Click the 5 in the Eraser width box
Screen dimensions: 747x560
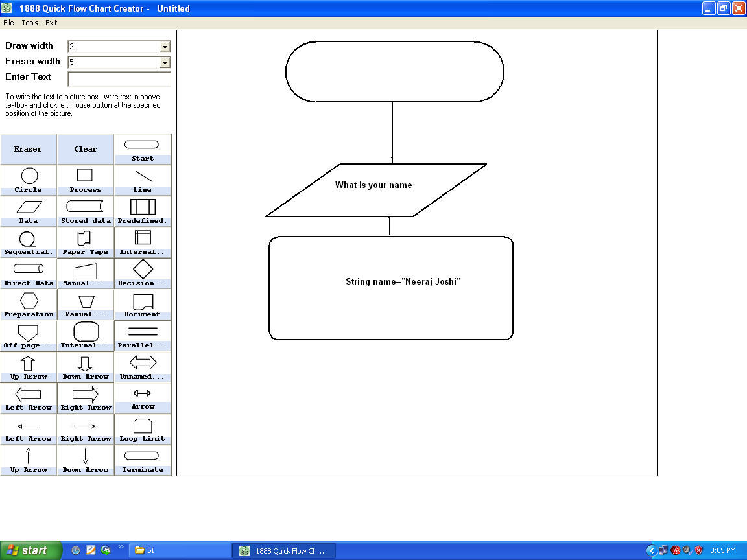tap(71, 62)
